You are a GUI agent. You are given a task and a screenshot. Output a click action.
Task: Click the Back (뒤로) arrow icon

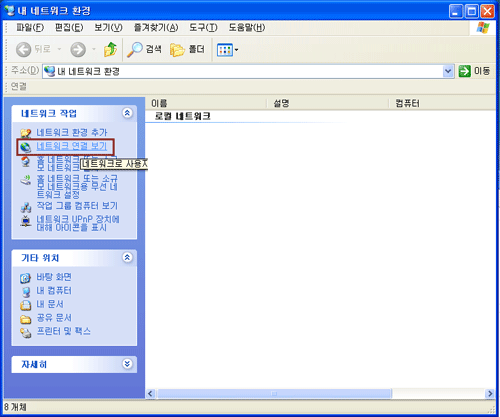pyautogui.click(x=23, y=50)
